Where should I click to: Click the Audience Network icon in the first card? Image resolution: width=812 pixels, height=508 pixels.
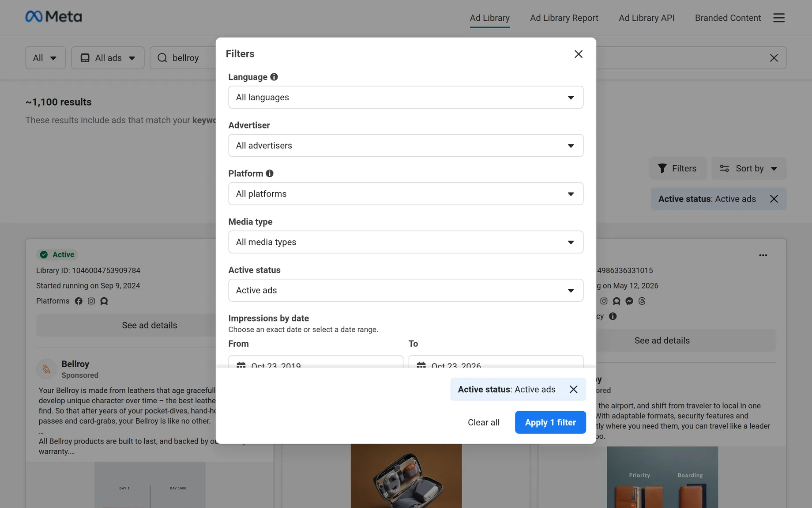click(104, 301)
